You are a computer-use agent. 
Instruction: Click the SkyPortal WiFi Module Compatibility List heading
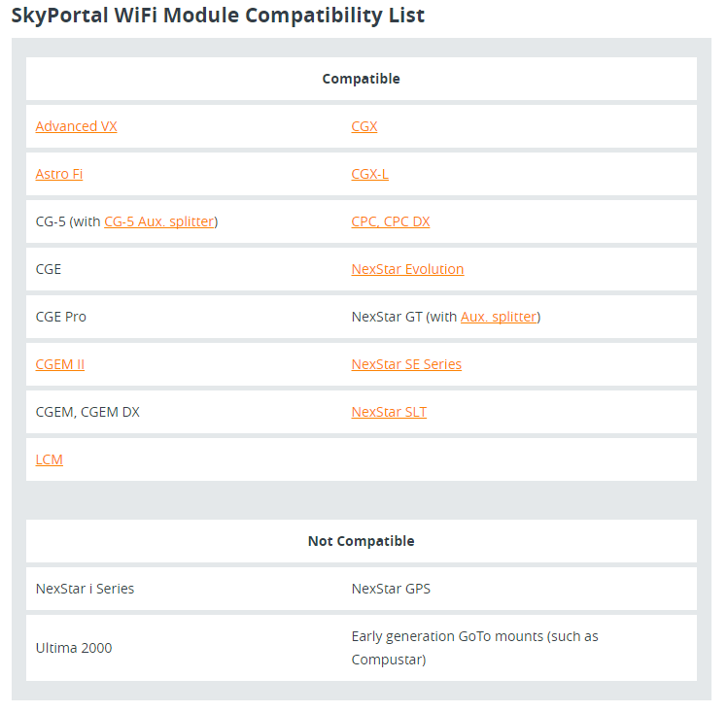218,16
